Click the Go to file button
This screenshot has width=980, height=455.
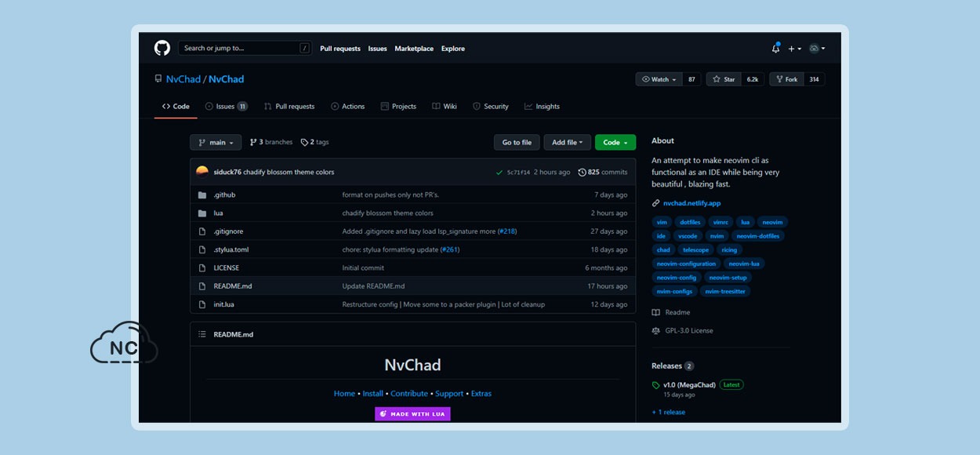(x=517, y=142)
